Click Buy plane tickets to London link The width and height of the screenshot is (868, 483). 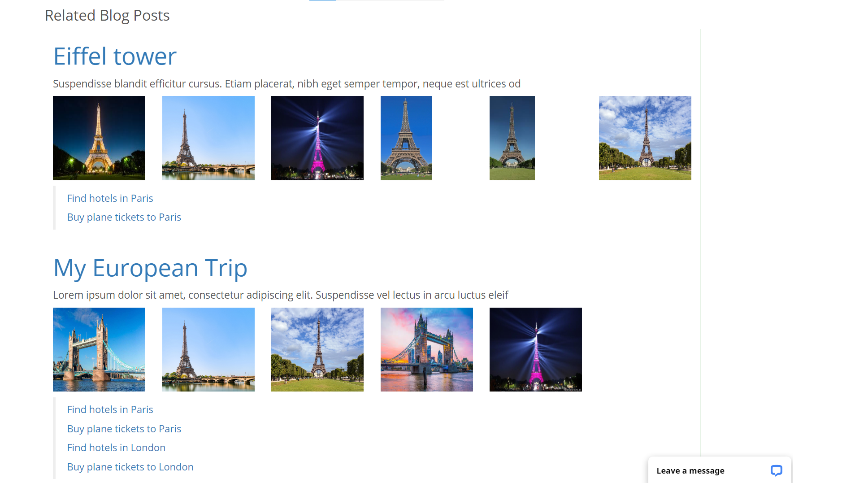(x=130, y=466)
